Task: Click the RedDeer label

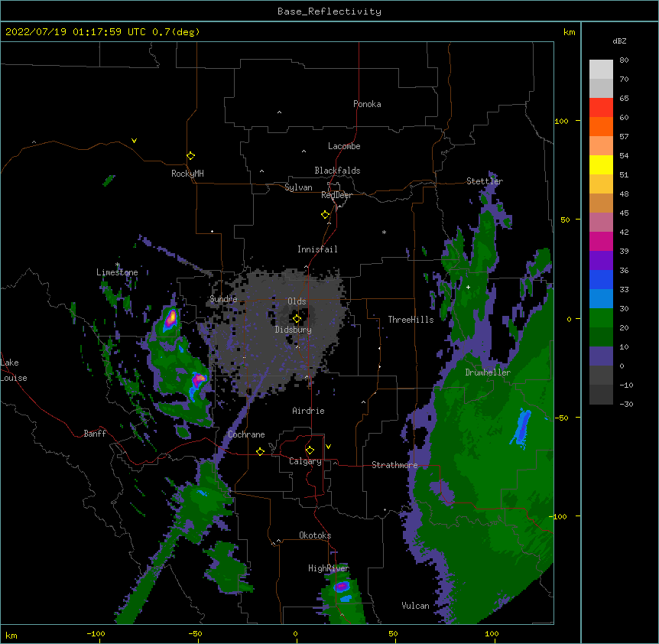Action: 336,195
